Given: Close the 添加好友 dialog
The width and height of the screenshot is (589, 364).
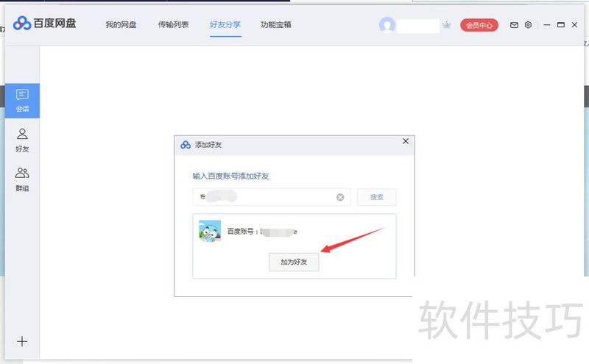Looking at the screenshot, I should click(x=406, y=141).
